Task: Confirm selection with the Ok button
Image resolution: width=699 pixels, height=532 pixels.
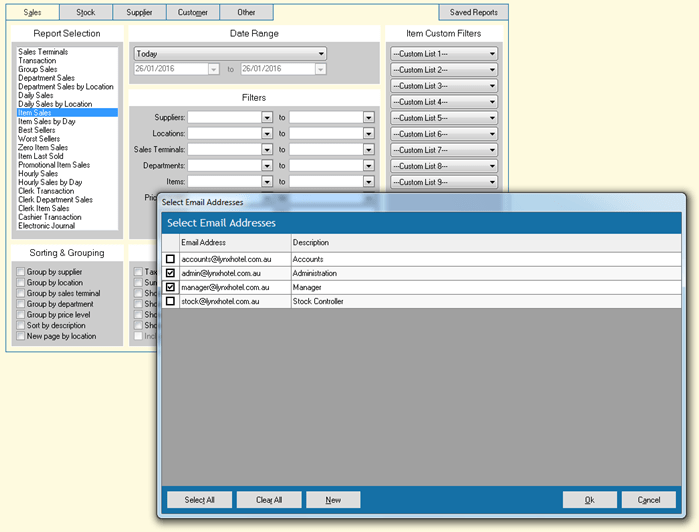Action: [x=589, y=500]
